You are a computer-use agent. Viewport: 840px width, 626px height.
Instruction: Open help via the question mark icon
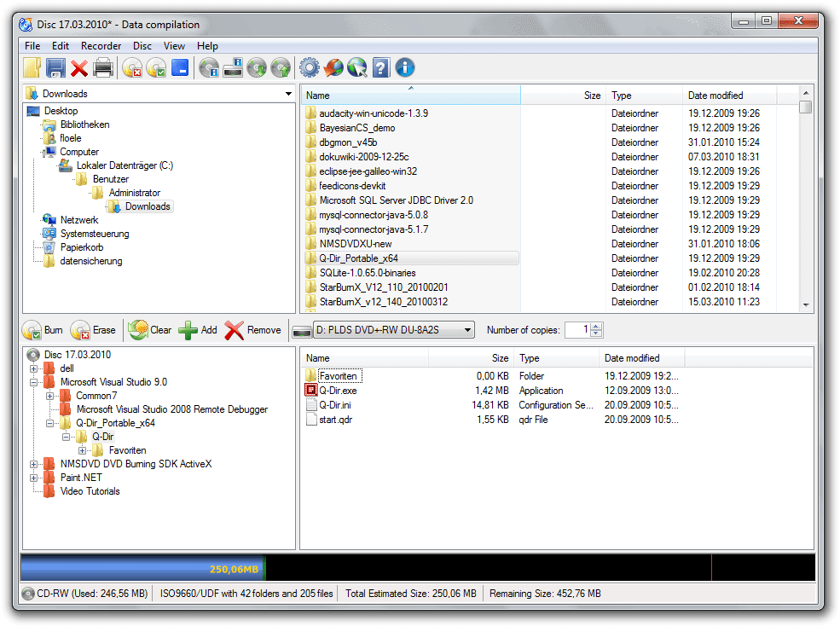pos(381,68)
